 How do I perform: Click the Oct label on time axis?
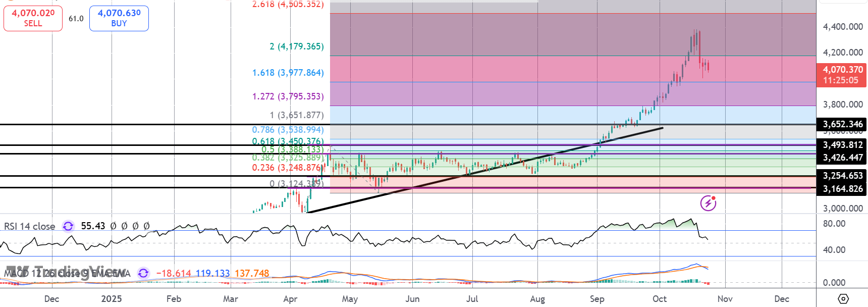pyautogui.click(x=660, y=299)
